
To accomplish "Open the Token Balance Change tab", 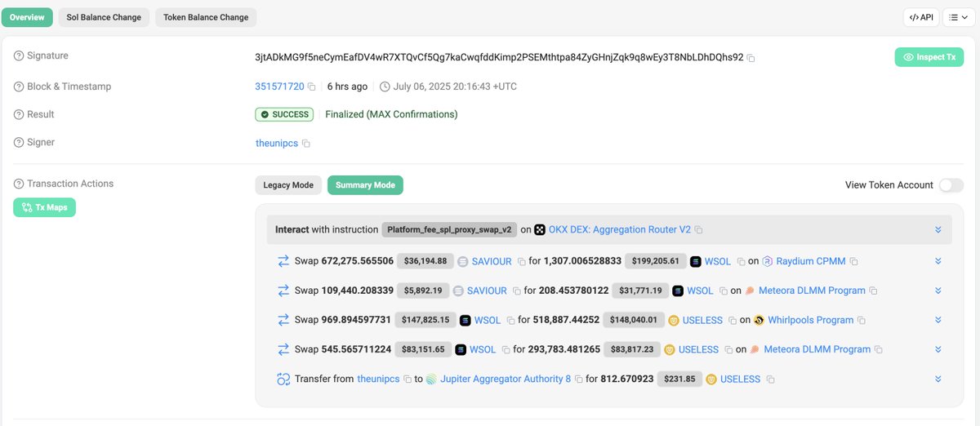I will tap(206, 17).
